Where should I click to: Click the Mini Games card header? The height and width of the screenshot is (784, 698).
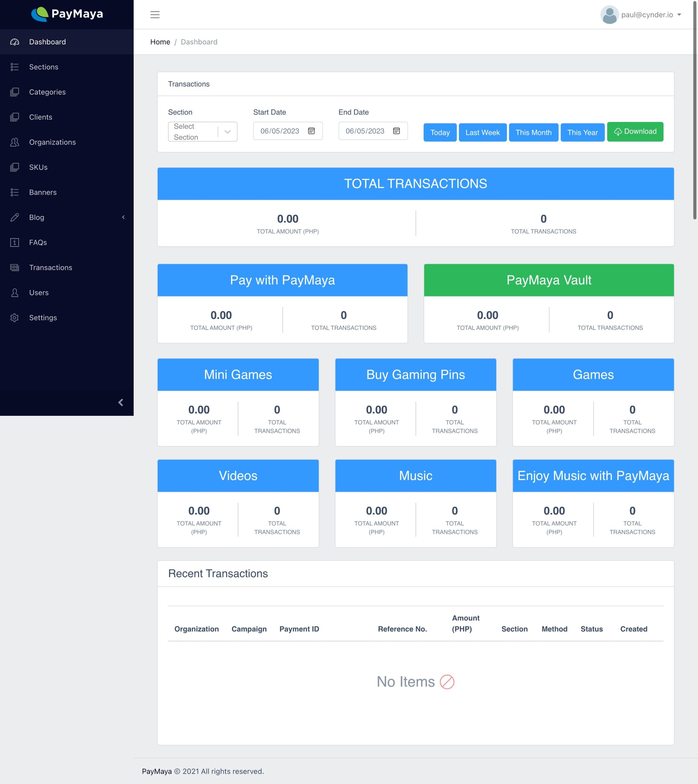[x=238, y=375]
